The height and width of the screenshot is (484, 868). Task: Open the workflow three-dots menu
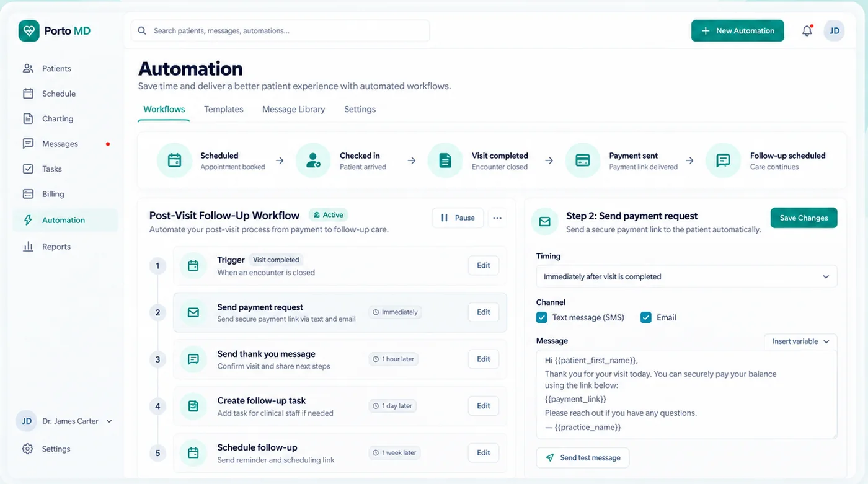click(497, 218)
